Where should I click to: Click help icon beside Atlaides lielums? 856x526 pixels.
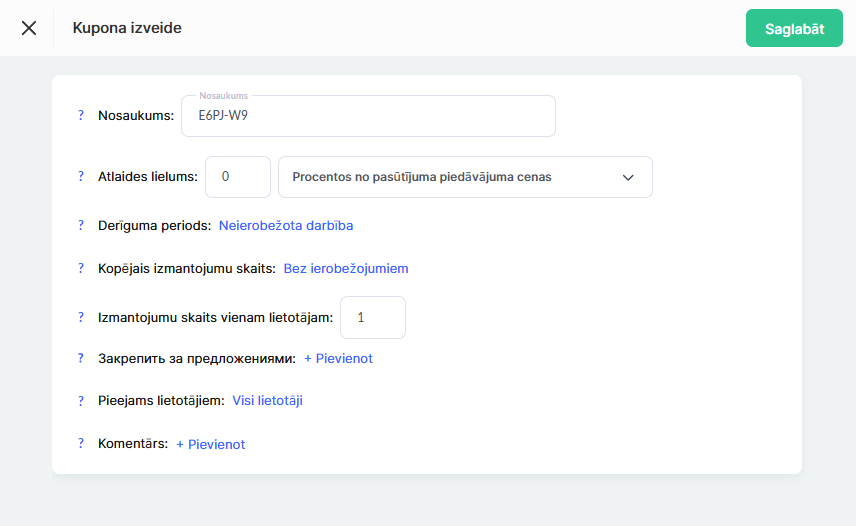click(81, 176)
